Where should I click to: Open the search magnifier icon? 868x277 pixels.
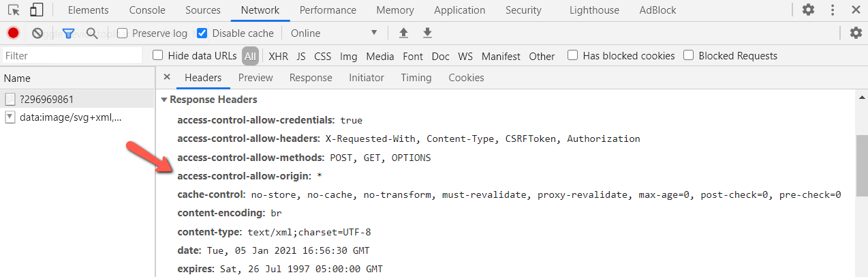[x=92, y=33]
